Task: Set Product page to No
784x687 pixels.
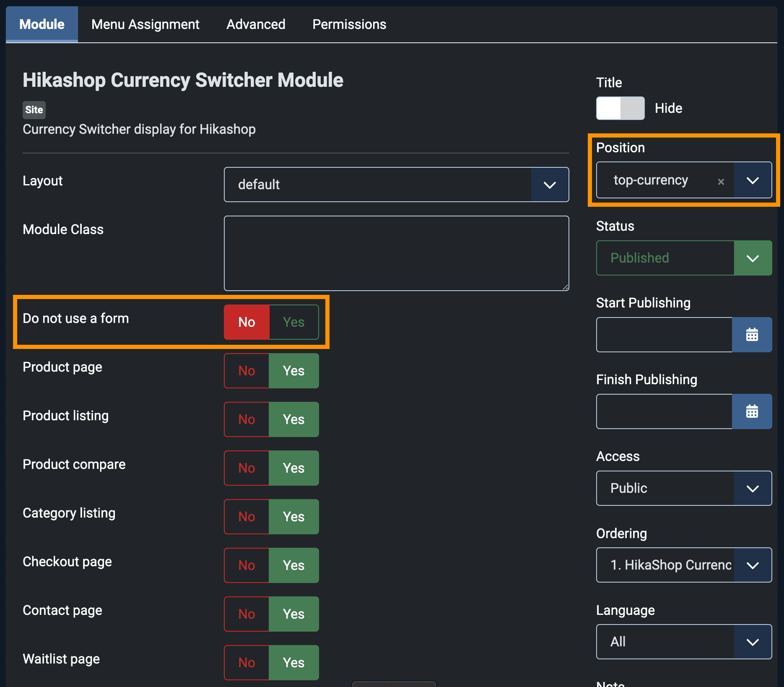Action: tap(247, 371)
